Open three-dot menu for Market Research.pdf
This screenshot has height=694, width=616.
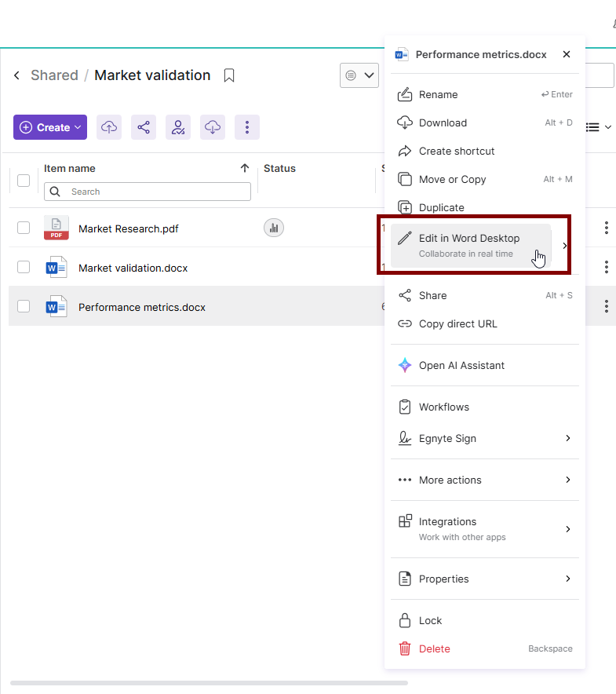pos(607,228)
